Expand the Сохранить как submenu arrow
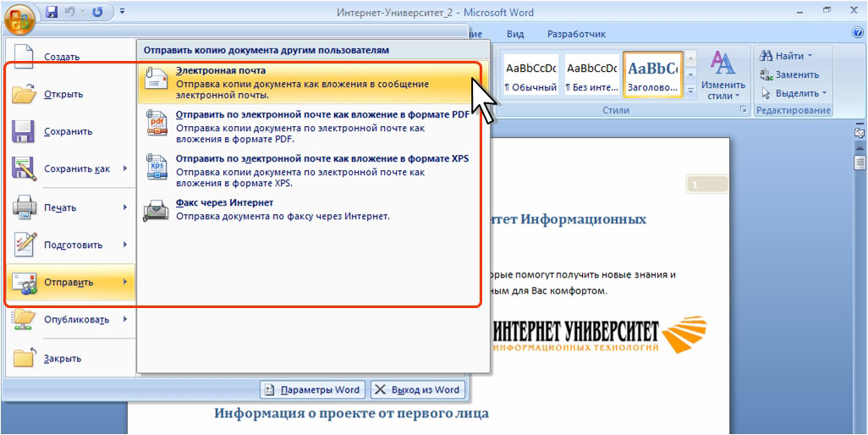Viewport: 868px width, 435px height. tap(124, 168)
